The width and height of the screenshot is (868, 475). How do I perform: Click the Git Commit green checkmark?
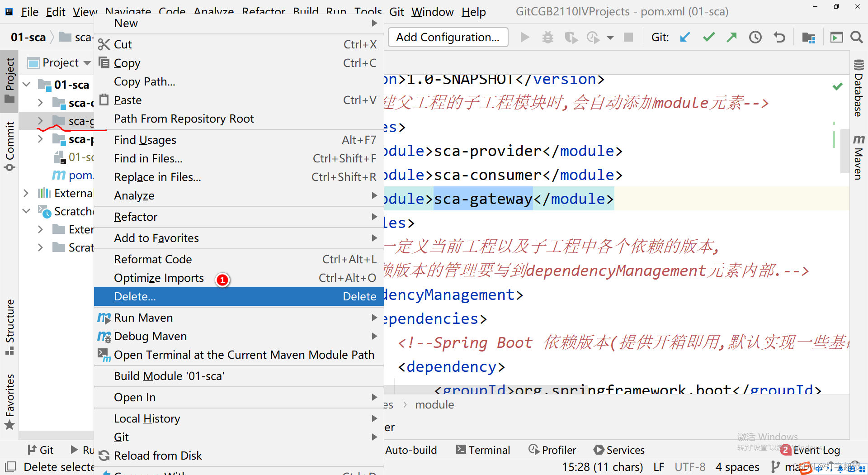[x=709, y=37]
